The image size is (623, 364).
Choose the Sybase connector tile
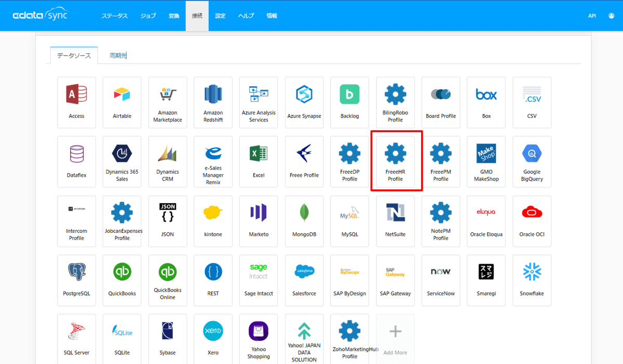coord(168,339)
